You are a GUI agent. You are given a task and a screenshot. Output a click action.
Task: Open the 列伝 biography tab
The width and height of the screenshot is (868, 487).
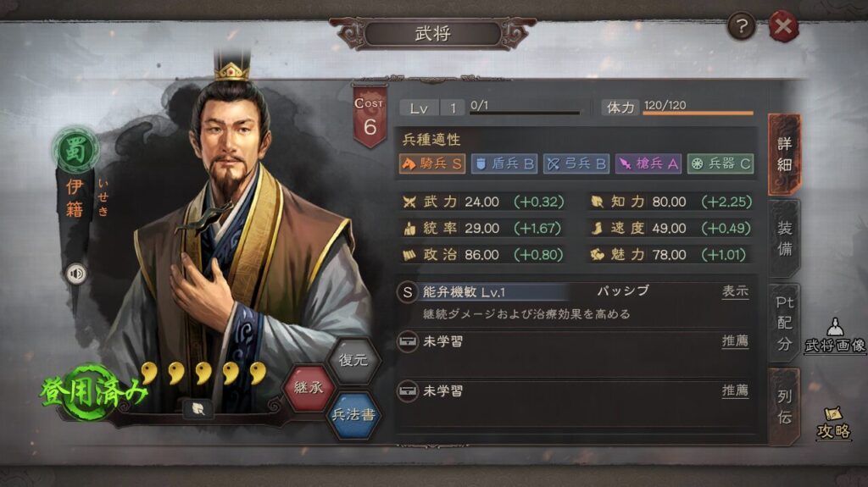(784, 407)
